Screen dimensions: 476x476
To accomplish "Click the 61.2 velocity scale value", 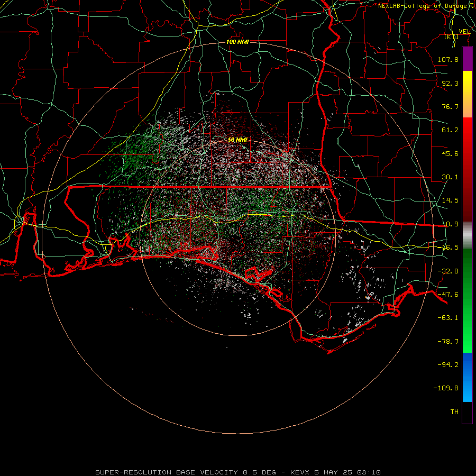I will 450,130.
